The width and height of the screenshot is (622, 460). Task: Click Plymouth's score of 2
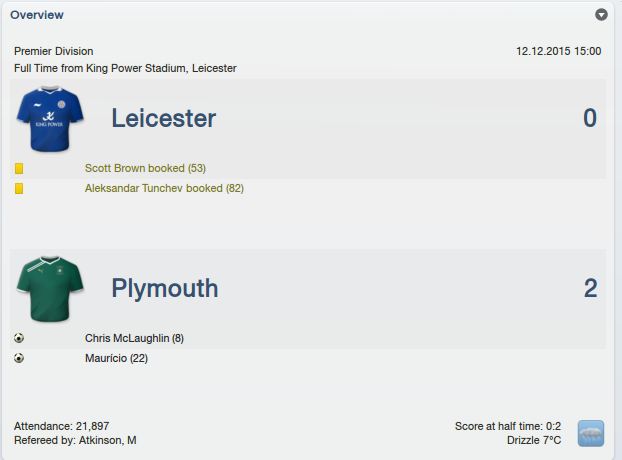click(x=591, y=288)
